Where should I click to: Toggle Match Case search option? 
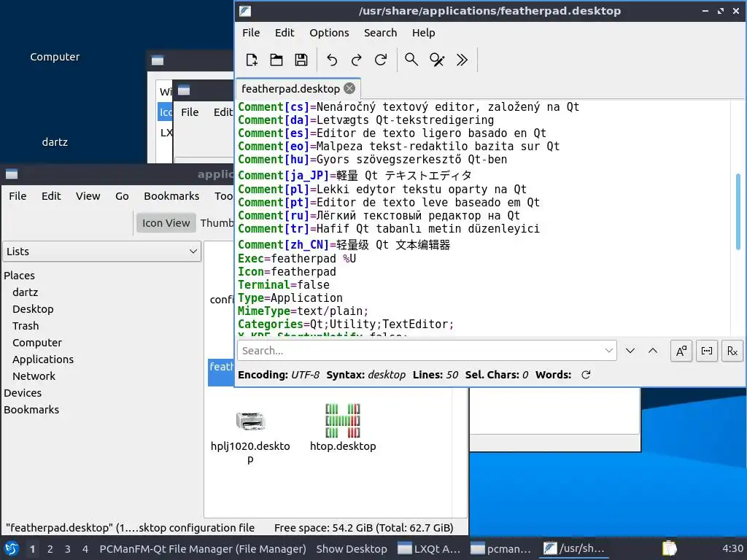tap(682, 351)
